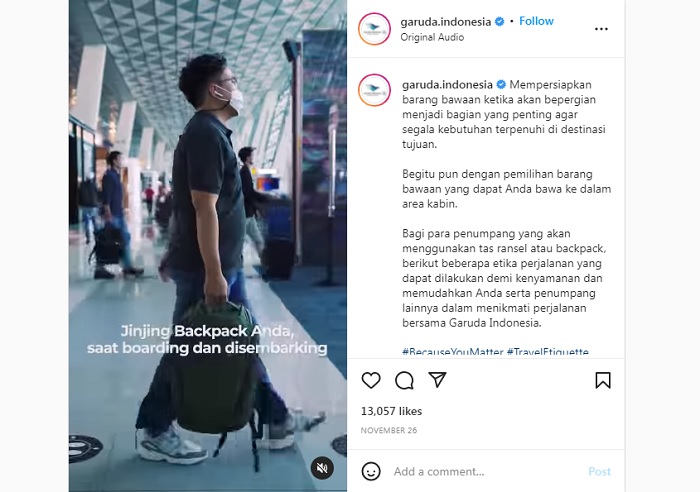Screen dimensions: 700x492
Task: Open the emoji picker smiley icon
Action: [371, 471]
